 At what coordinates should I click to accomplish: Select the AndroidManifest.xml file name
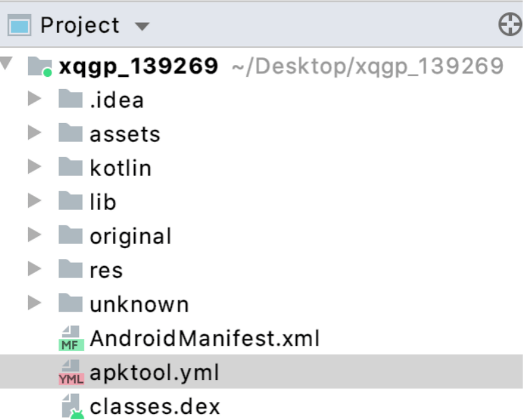coord(205,338)
